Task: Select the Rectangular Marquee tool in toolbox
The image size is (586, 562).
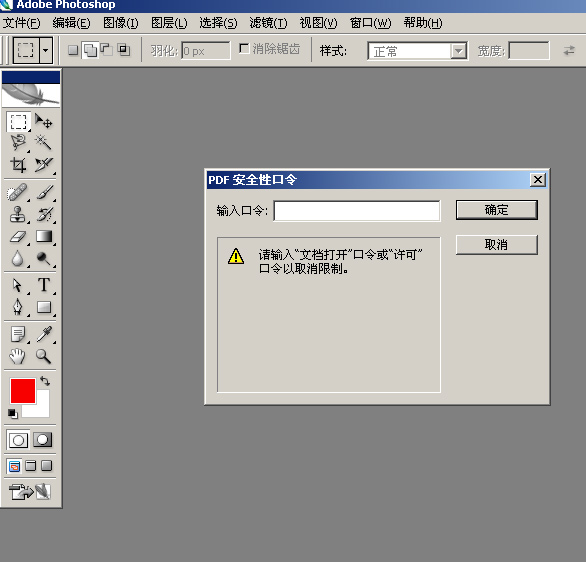Action: pos(18,122)
